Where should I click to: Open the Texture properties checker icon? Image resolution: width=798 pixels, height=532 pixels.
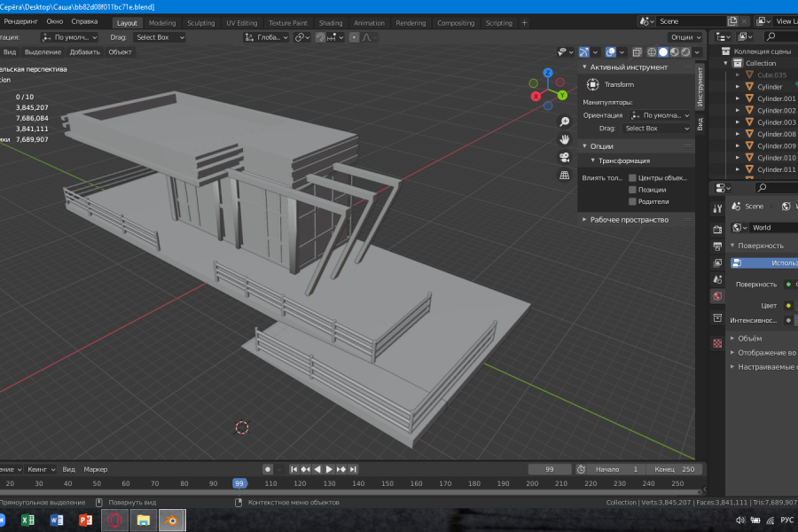point(717,342)
